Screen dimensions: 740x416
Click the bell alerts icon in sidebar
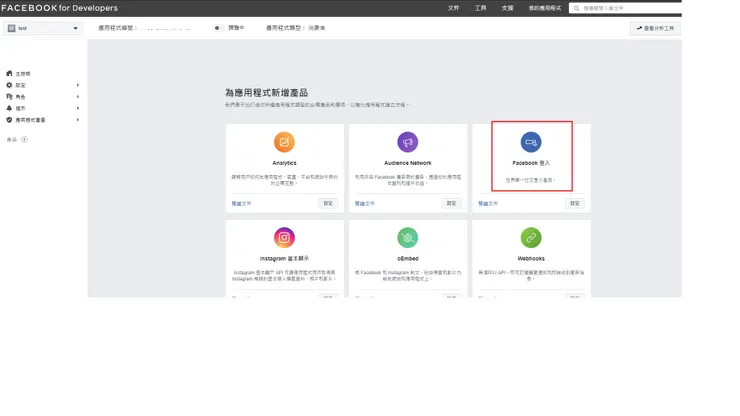point(9,108)
